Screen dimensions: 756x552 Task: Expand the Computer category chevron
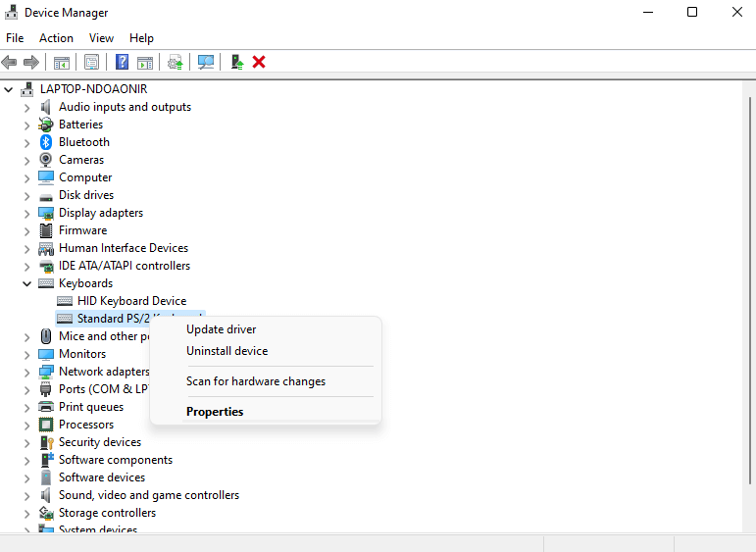pyautogui.click(x=27, y=177)
